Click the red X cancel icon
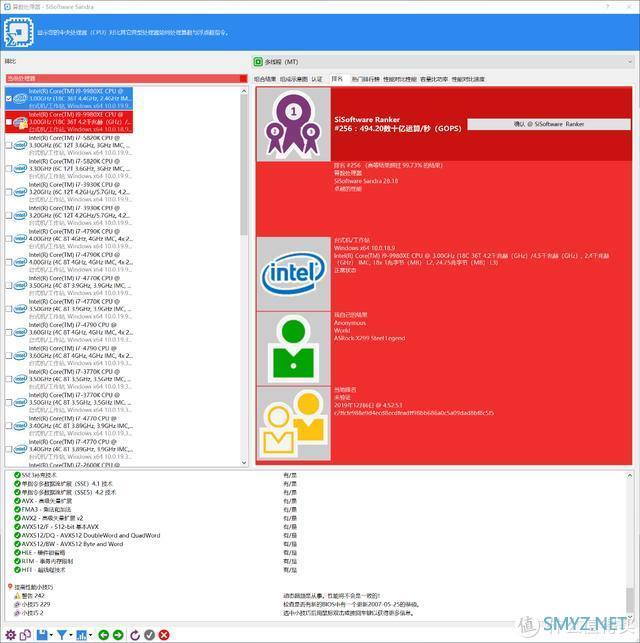This screenshot has height=643, width=640. [164, 635]
